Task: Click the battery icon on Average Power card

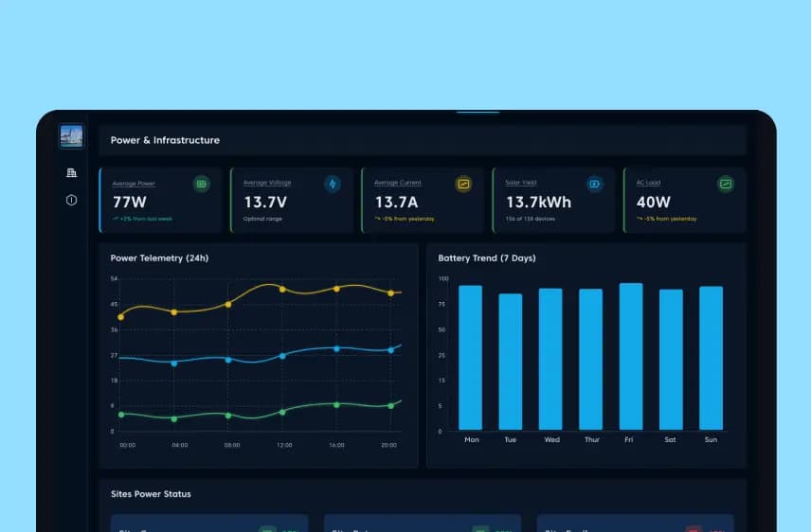Action: pos(202,184)
